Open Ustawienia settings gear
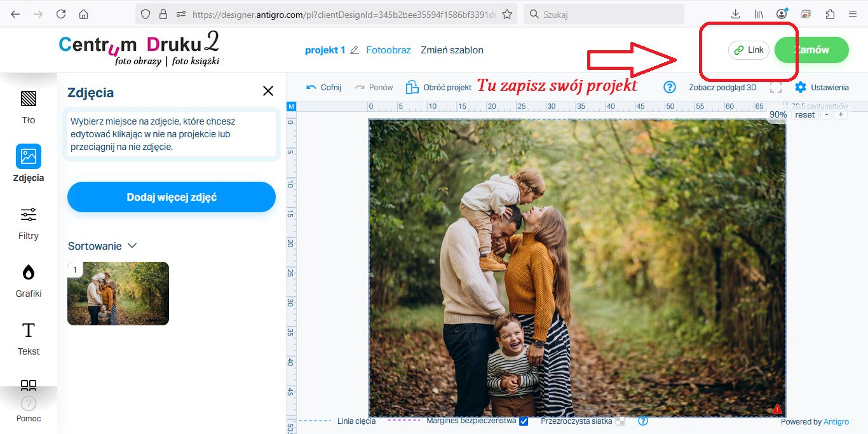Viewport: 868px width, 434px height. tap(801, 87)
